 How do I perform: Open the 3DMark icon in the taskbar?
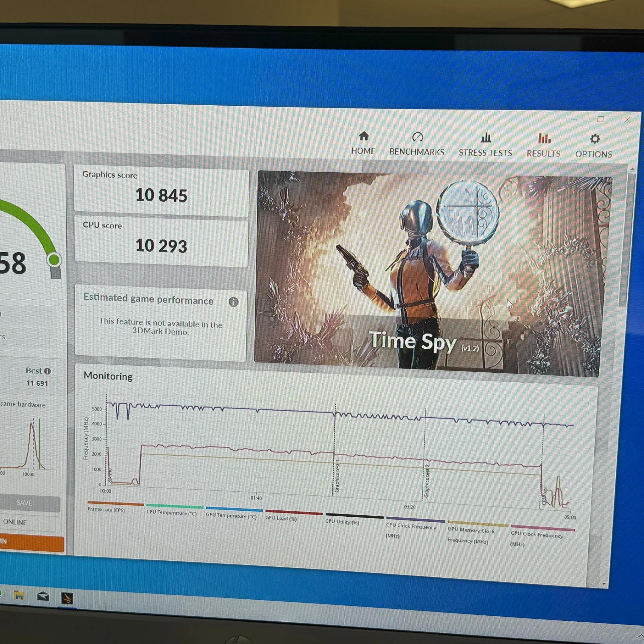67,598
